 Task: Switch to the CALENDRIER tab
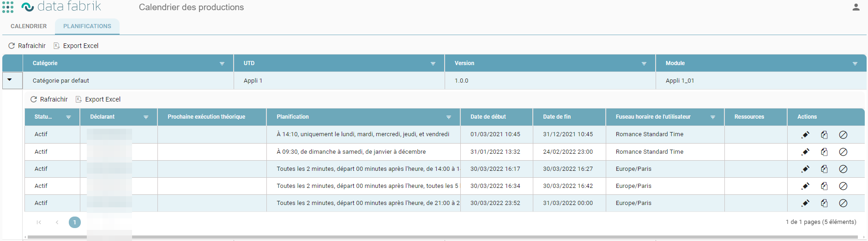coord(29,26)
